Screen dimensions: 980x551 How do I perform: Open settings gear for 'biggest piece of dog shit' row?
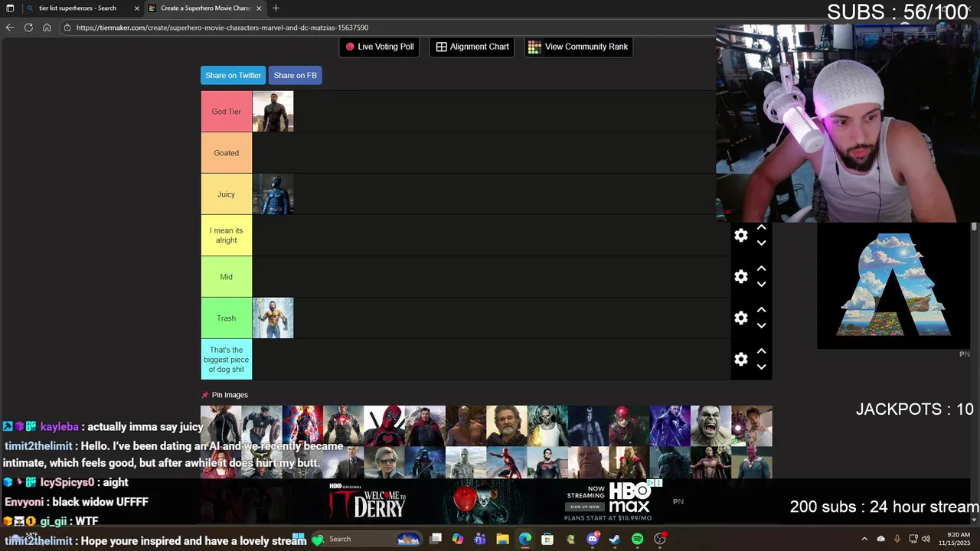[741, 359]
